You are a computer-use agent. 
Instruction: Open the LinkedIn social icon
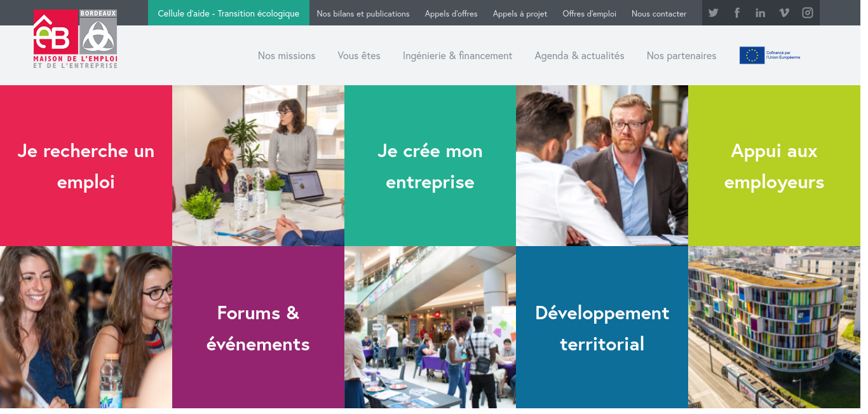pyautogui.click(x=760, y=13)
